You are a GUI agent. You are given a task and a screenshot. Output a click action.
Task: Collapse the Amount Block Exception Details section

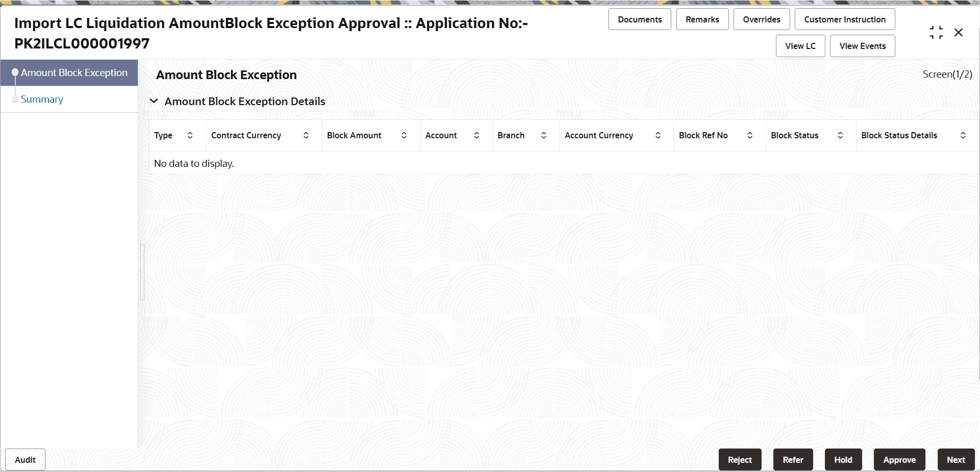tap(154, 101)
